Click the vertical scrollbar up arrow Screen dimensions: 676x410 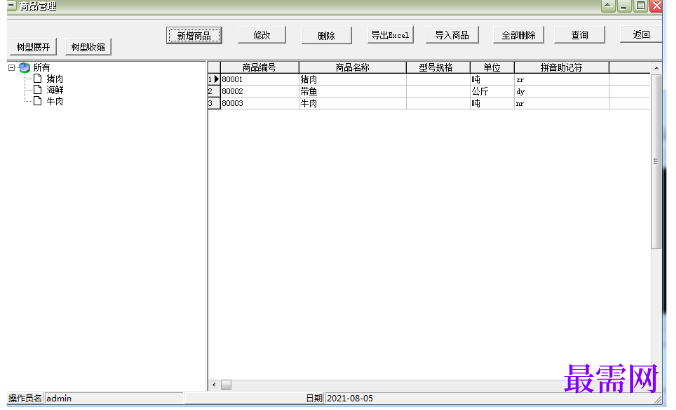[x=656, y=68]
